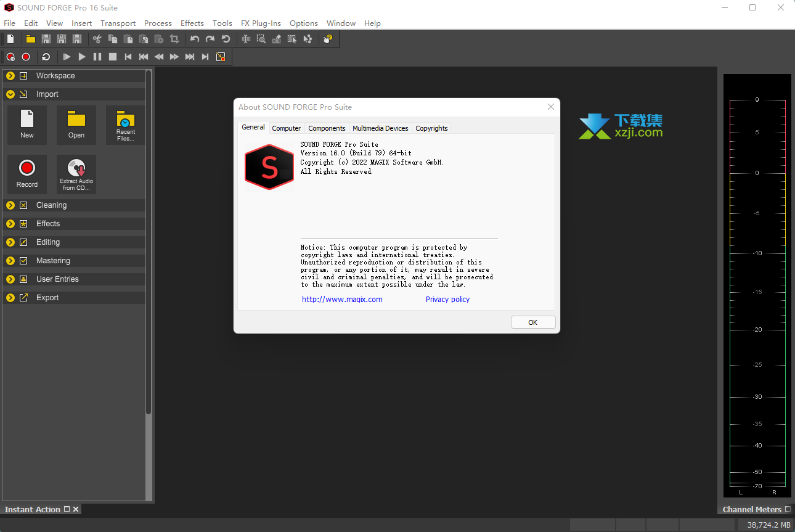
Task: Click the Forward transport button
Action: click(x=174, y=57)
